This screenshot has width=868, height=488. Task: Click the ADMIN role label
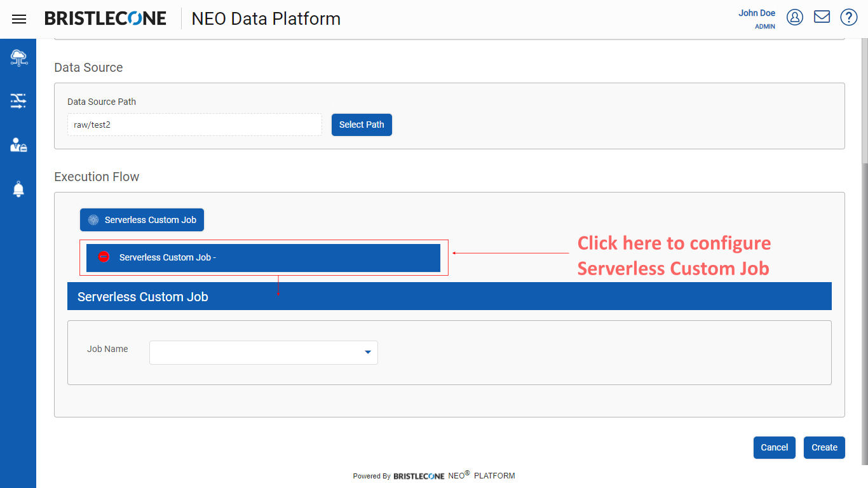click(x=765, y=27)
